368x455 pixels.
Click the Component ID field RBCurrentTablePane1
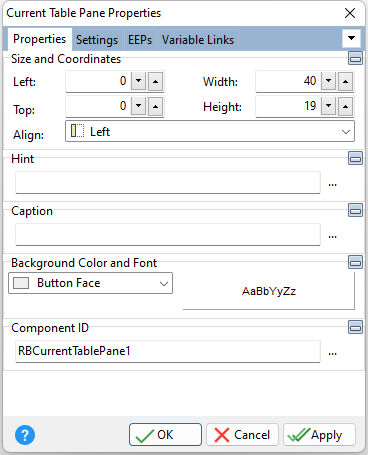pos(168,351)
